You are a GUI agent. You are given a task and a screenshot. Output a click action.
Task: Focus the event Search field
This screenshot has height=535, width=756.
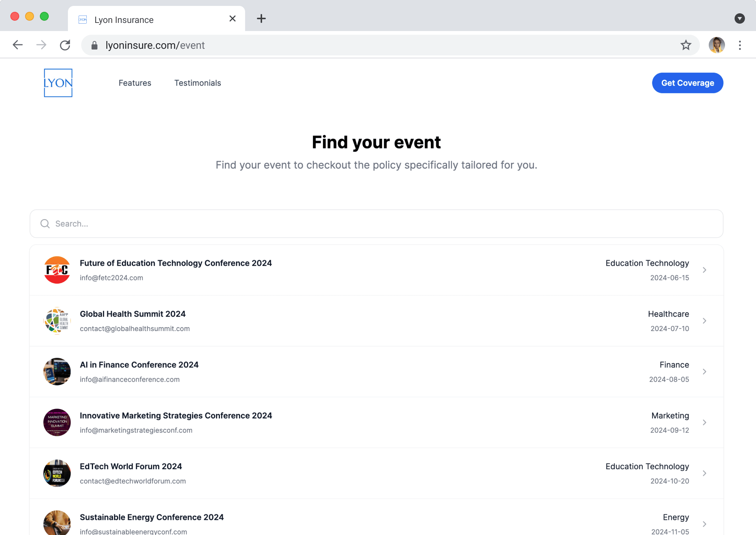[377, 224]
